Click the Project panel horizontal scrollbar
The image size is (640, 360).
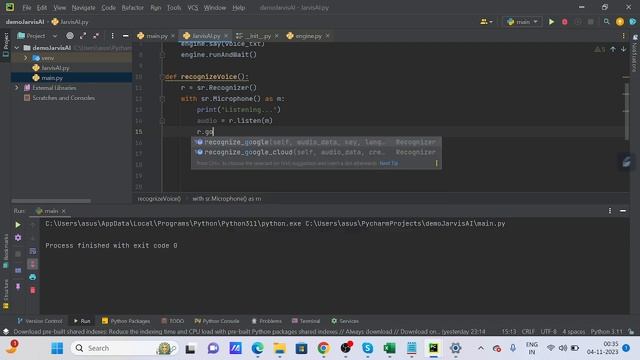coord(51,201)
